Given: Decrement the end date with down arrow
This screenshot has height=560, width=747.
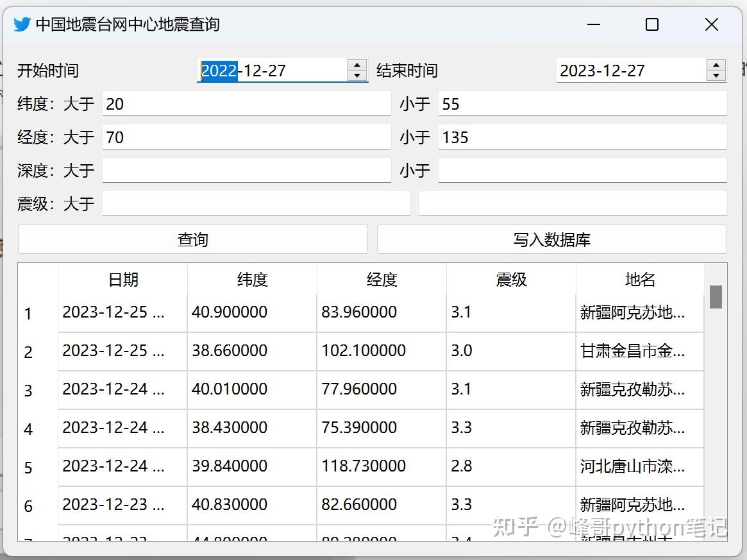Looking at the screenshot, I should tap(716, 75).
